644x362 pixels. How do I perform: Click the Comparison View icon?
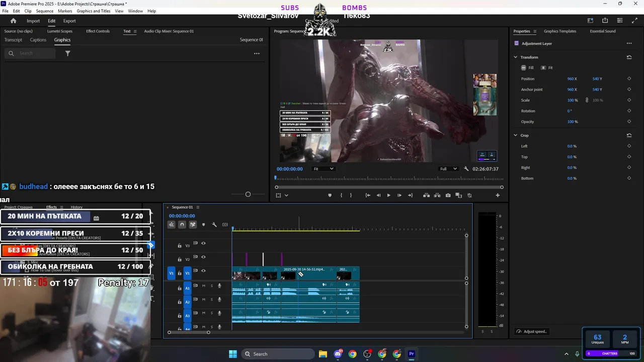point(458,195)
